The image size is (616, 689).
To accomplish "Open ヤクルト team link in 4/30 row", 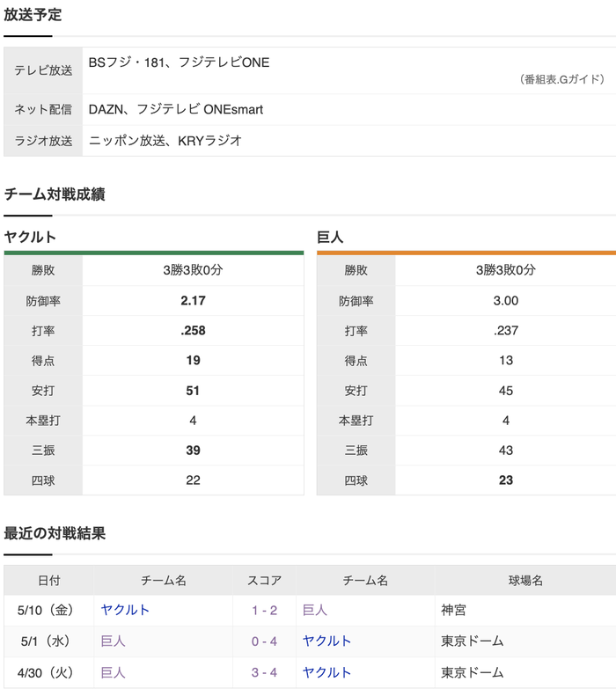I will click(326, 672).
